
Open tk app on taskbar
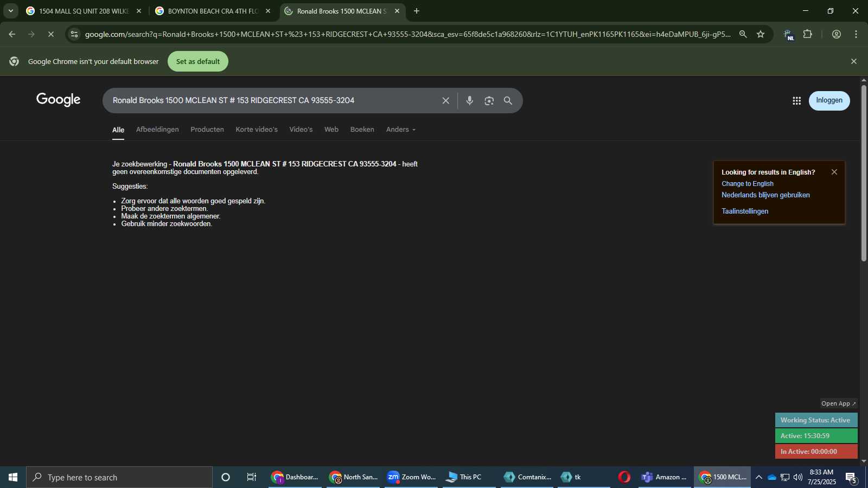584,477
